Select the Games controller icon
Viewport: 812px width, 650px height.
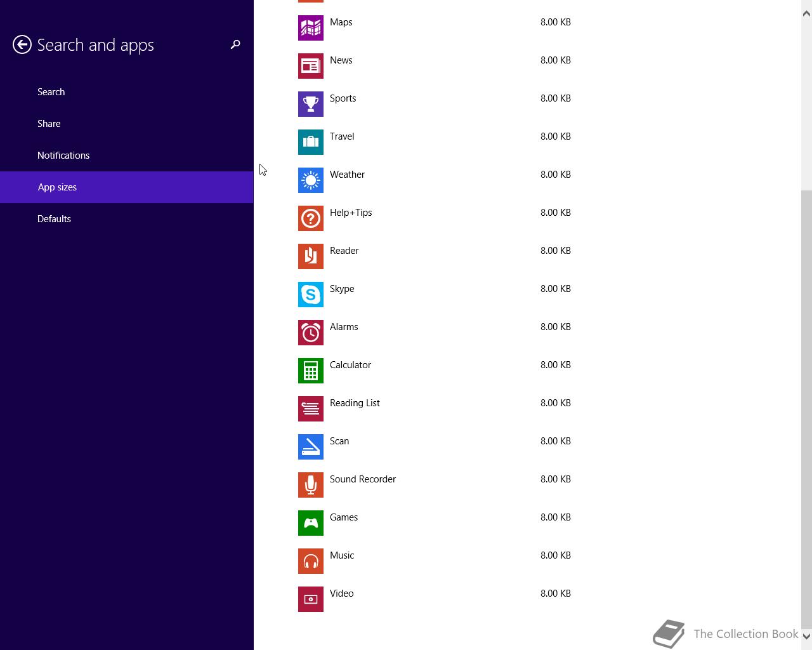[x=311, y=523]
